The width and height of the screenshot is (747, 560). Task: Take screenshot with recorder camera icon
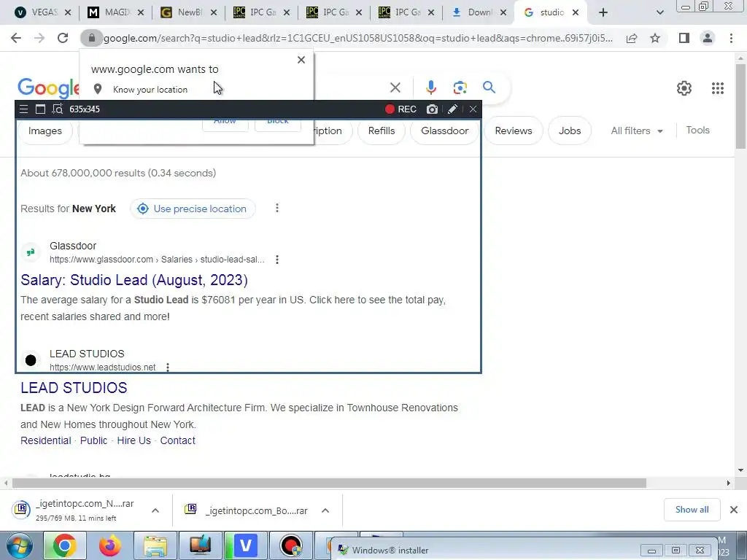(432, 109)
